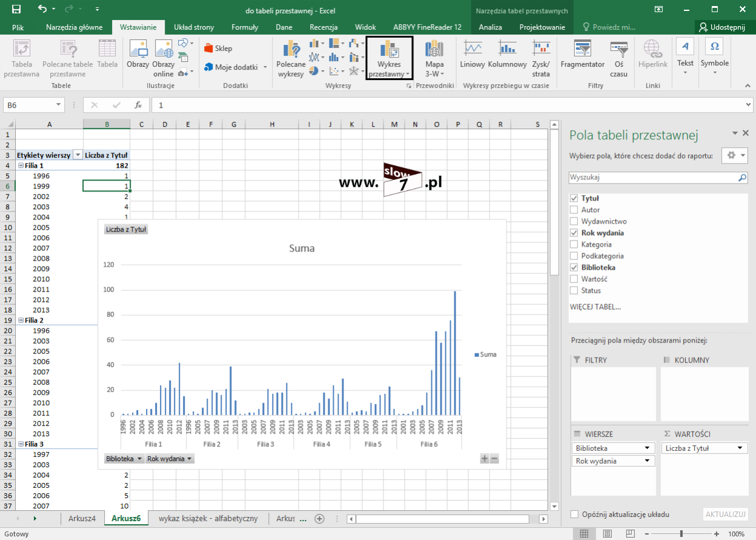Click the Save icon in title bar
The image size is (756, 540).
tap(16, 10)
